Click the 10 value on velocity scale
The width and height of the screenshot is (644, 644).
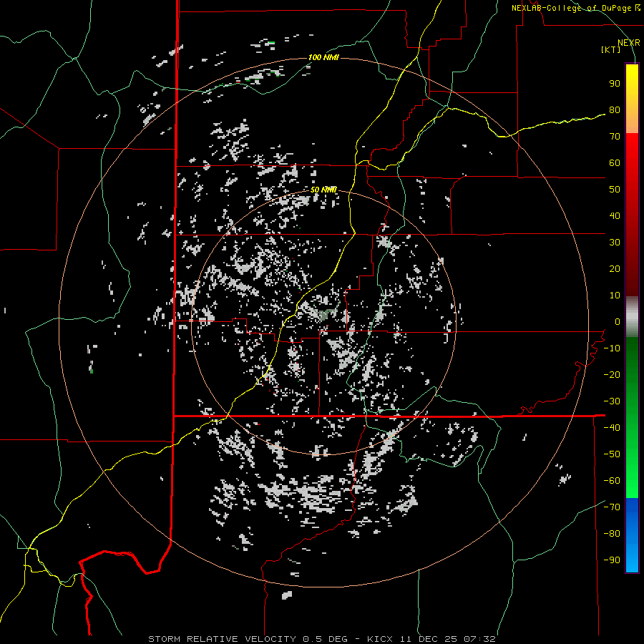click(x=615, y=296)
